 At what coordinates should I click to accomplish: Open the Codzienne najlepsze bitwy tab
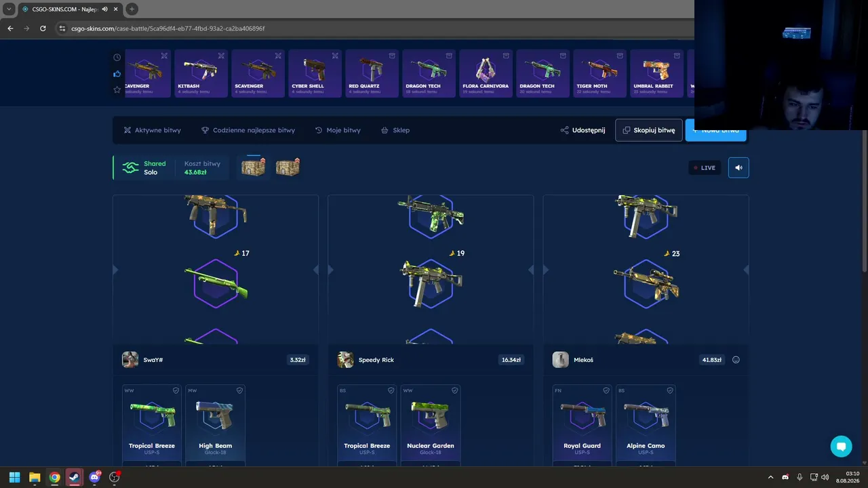coord(248,130)
